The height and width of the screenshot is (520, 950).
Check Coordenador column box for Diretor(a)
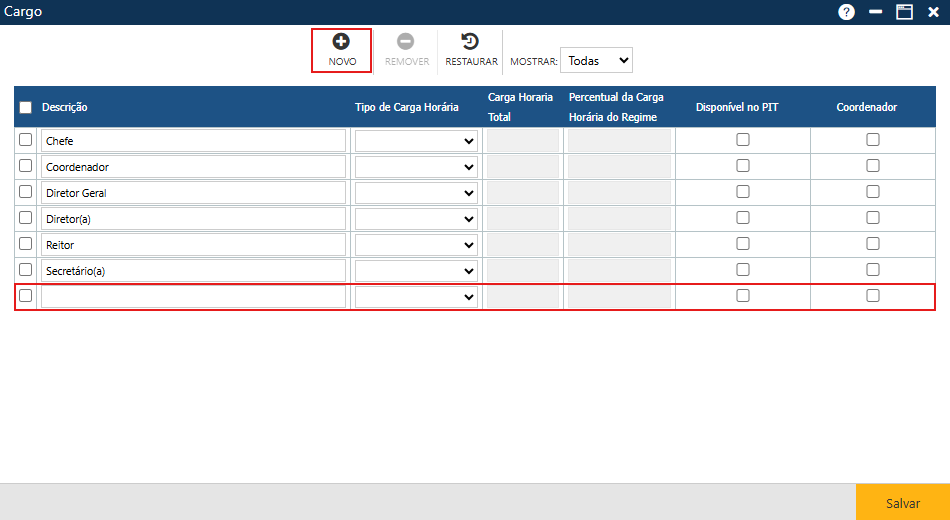(x=872, y=218)
